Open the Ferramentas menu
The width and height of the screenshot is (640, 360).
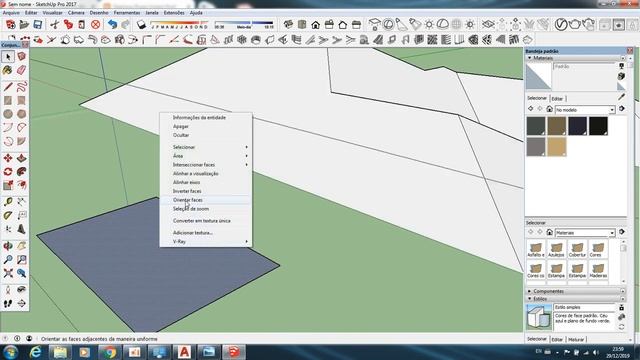[127, 13]
